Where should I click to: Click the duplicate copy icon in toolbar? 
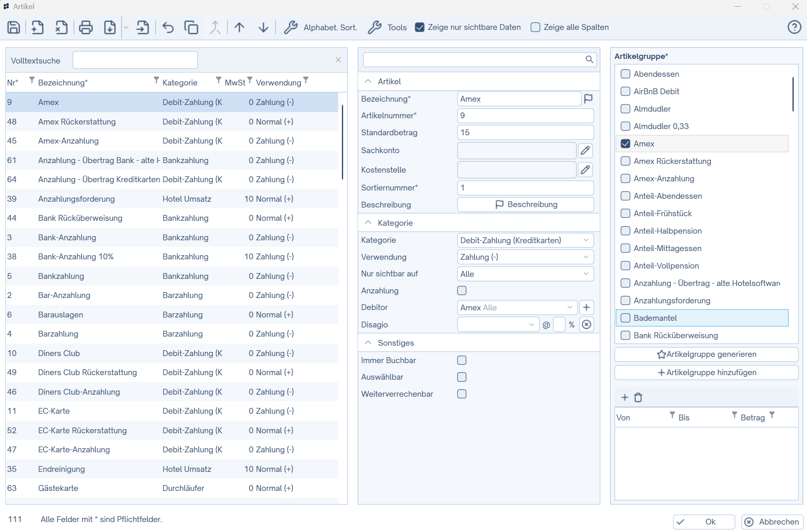pos(191,27)
